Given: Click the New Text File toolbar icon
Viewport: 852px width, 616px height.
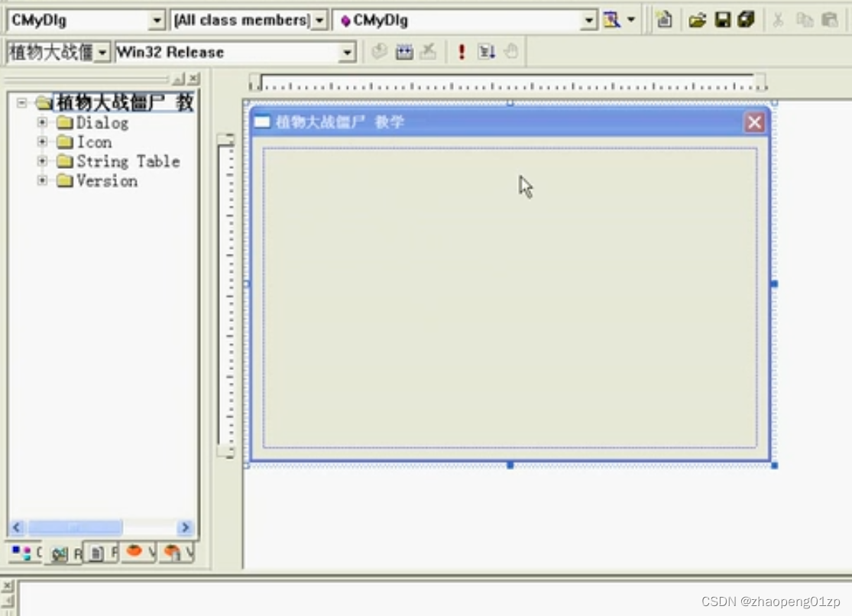Looking at the screenshot, I should tap(664, 20).
